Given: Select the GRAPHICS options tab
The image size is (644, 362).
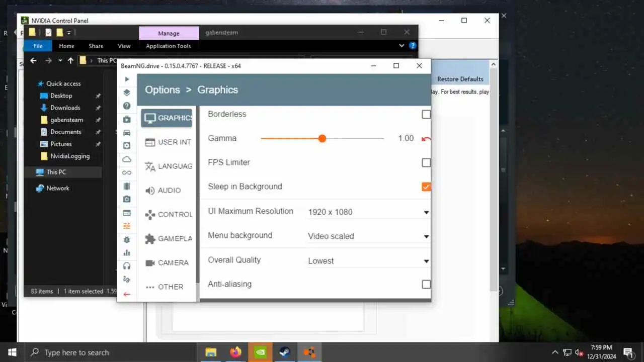Looking at the screenshot, I should pyautogui.click(x=167, y=118).
